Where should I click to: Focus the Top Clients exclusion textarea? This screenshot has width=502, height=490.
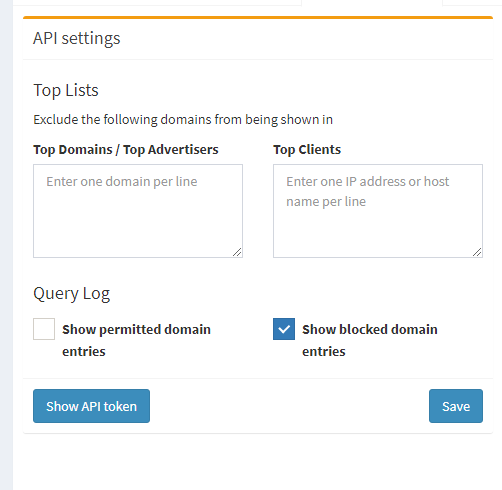tap(378, 211)
